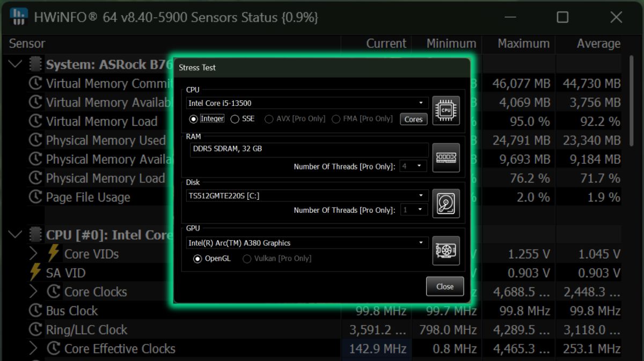
Task: Click the graphics card icon for GPU stress
Action: pos(445,250)
